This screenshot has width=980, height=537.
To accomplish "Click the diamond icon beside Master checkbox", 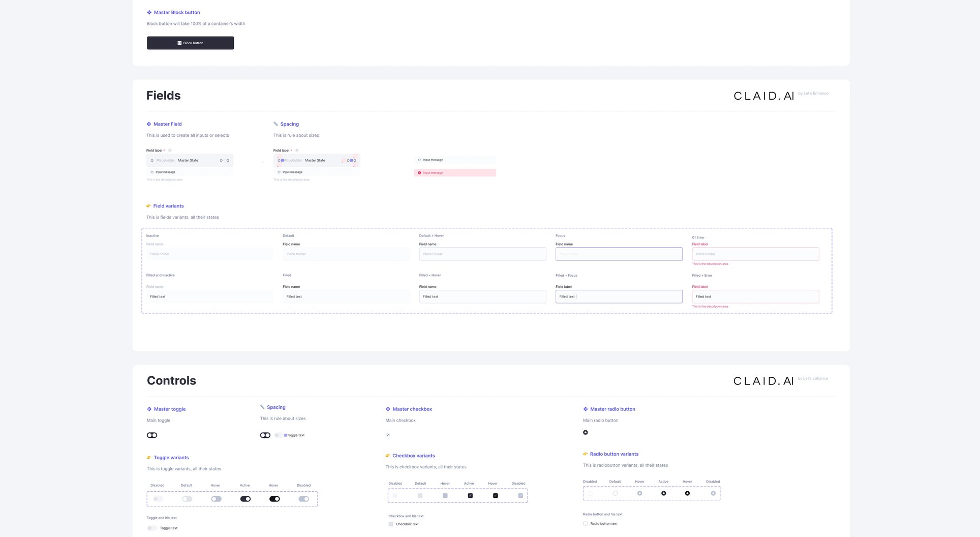I will [x=388, y=409].
